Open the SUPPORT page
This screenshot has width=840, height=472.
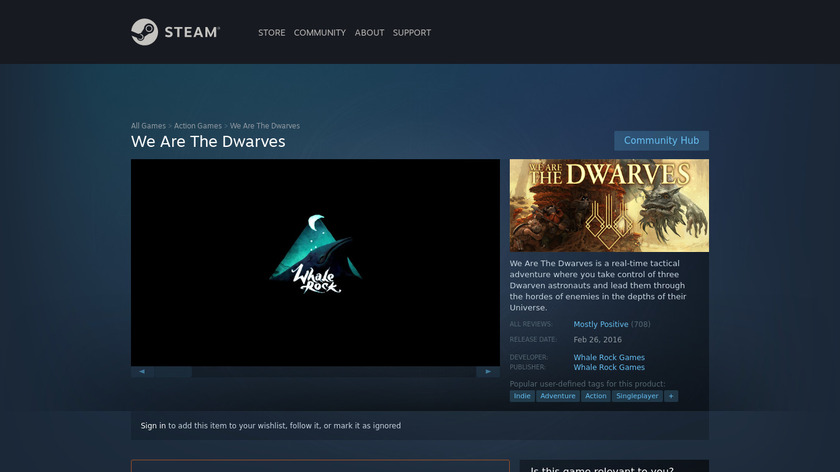[411, 33]
